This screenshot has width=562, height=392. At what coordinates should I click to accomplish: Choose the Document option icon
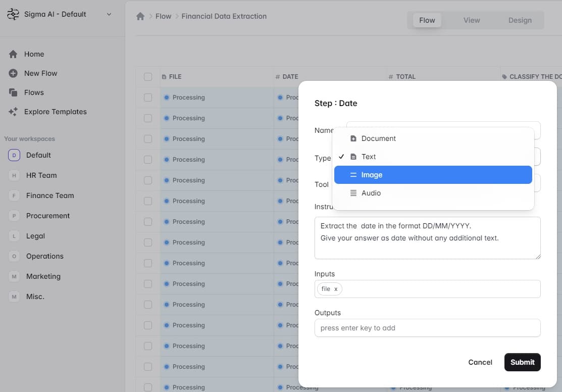(353, 138)
